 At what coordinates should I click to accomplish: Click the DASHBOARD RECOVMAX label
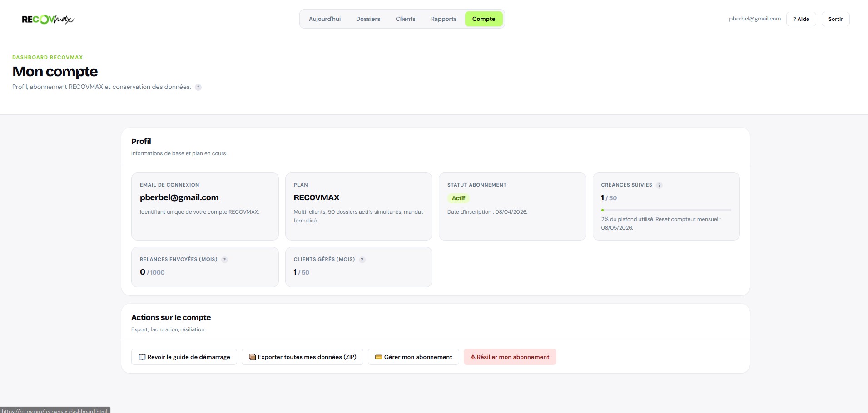pos(48,57)
